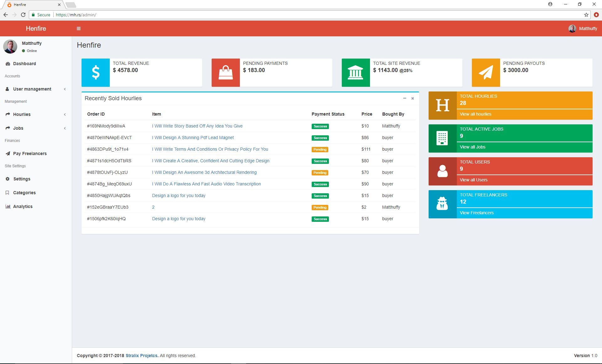The height and width of the screenshot is (364, 602).
Task: Click View Freelancers link
Action: coord(477,213)
